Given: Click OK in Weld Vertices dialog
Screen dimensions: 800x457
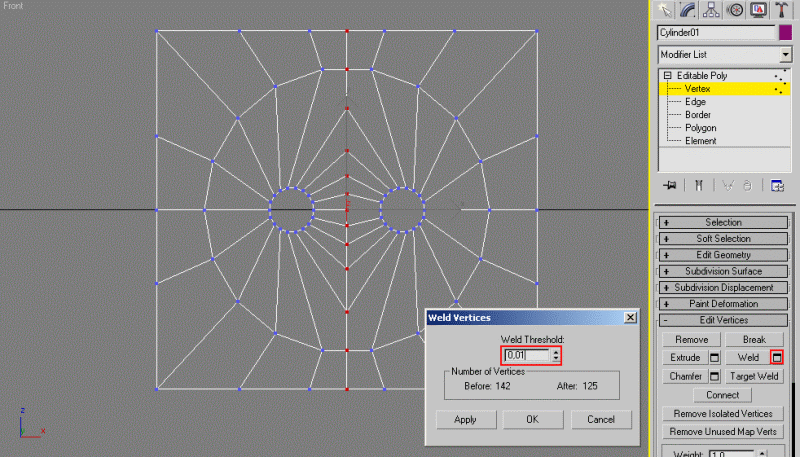Looking at the screenshot, I should pos(533,420).
